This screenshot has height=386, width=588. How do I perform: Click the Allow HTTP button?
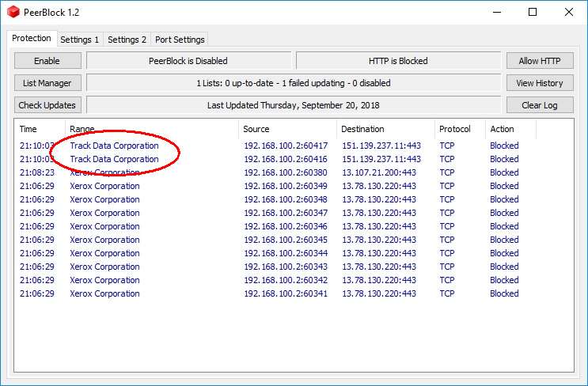(x=540, y=61)
